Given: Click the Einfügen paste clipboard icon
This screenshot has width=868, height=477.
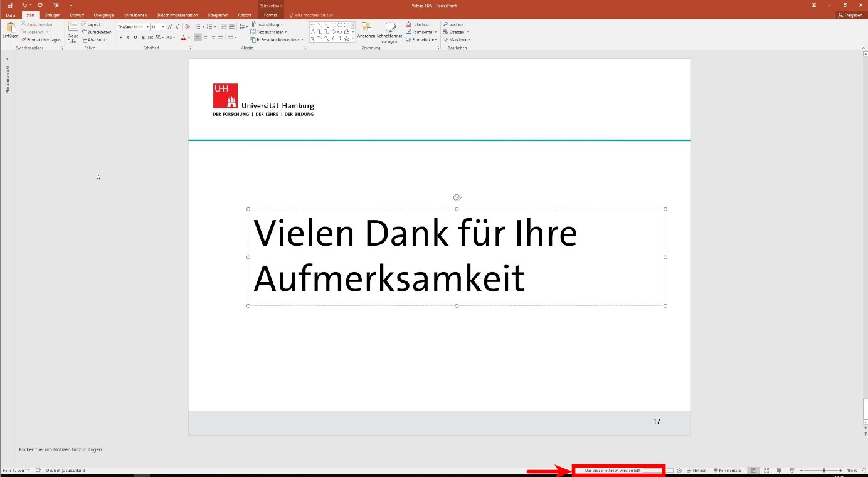Looking at the screenshot, I should click(10, 28).
